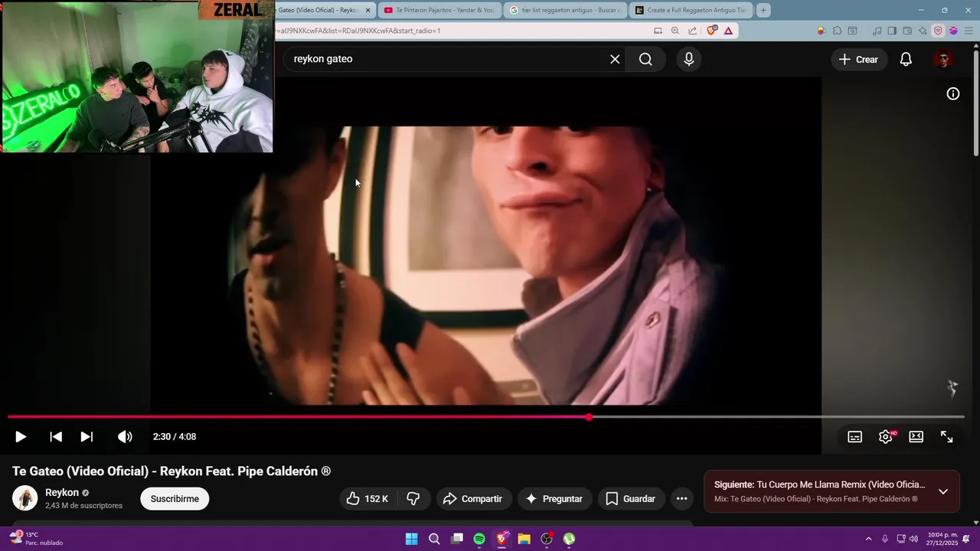The width and height of the screenshot is (980, 551).
Task: Open the volume icon in system tray
Action: (913, 539)
